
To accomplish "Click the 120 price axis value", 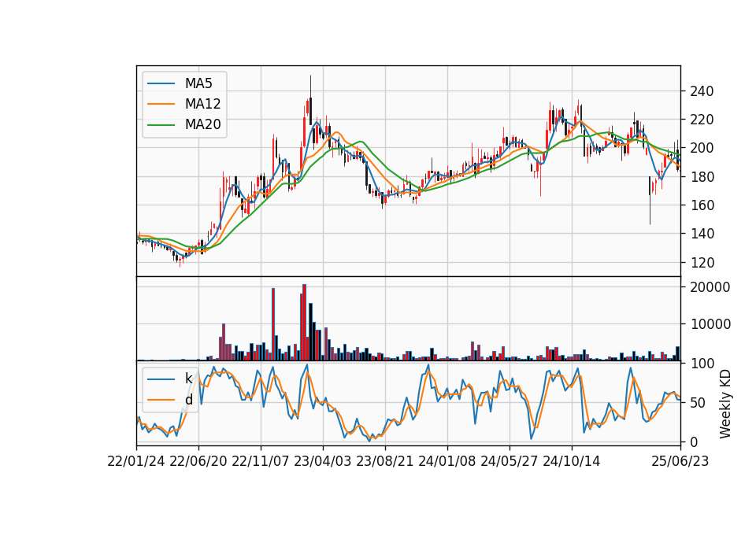I will pos(702,263).
